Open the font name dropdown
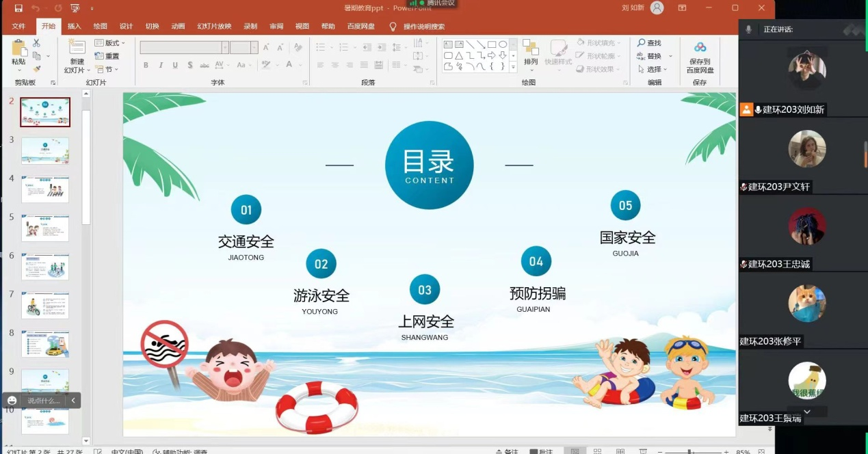Screen dimensions: 868x454 click(225, 47)
